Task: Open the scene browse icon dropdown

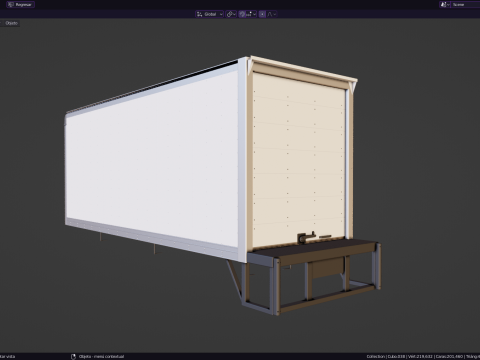Action: (445, 5)
